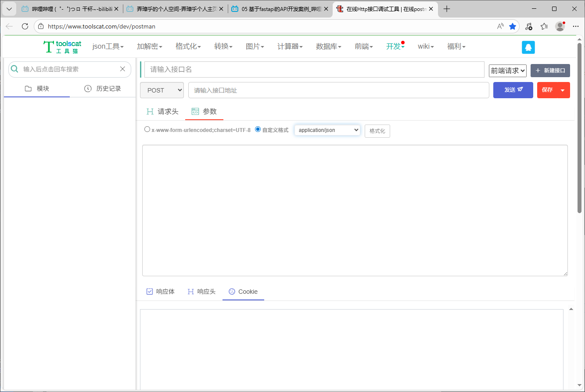Screen dimensions: 585x392
Task: Clear search with the X icon
Action: [x=123, y=69]
